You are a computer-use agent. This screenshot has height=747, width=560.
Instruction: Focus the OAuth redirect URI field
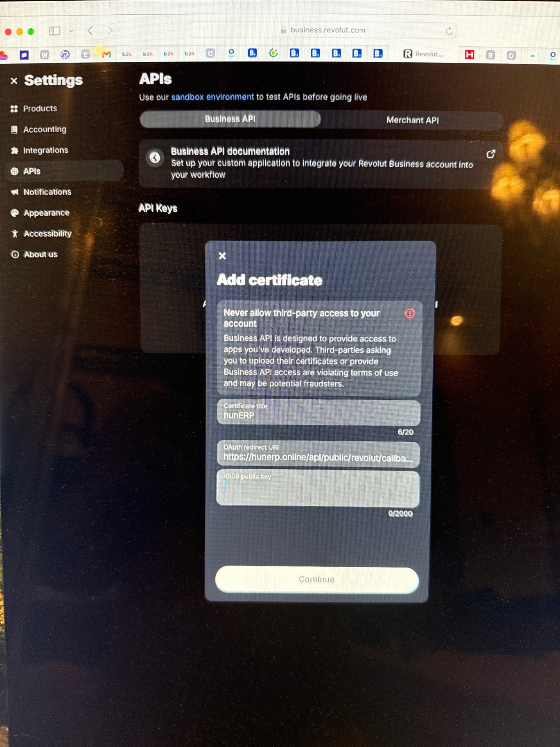[x=318, y=454]
